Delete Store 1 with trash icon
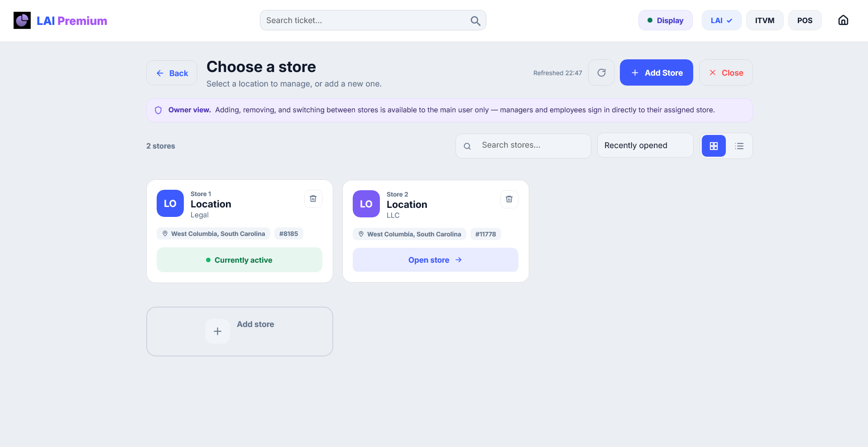The image size is (868, 447). [313, 199]
